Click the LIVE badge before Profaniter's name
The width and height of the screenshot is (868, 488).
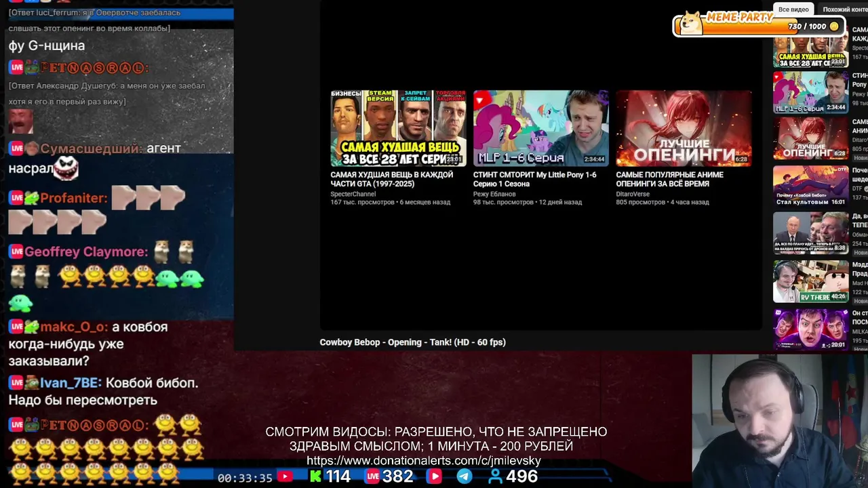point(16,198)
